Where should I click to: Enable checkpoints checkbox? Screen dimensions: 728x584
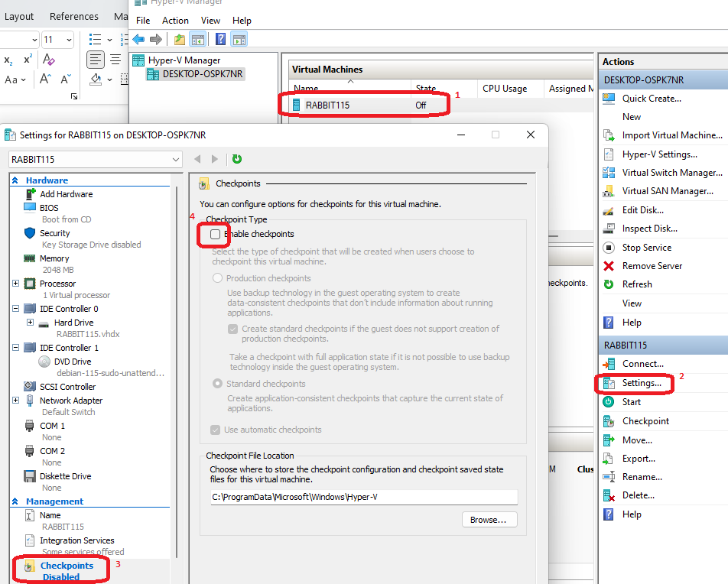coord(215,234)
